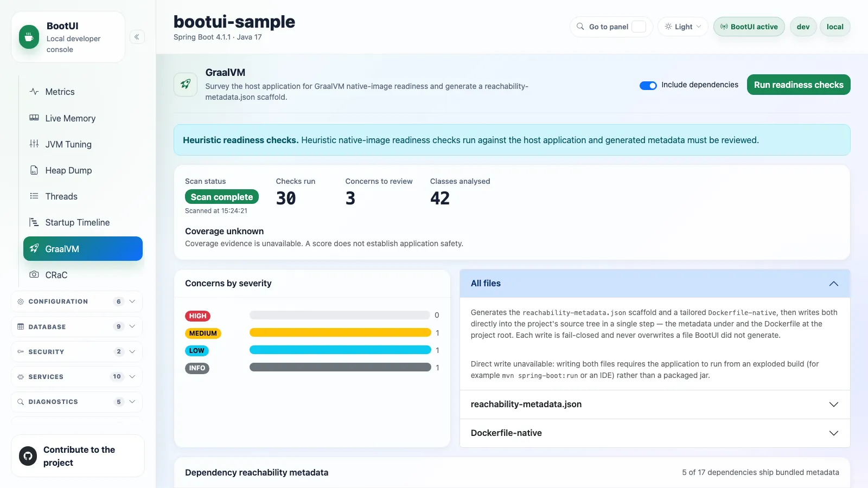Click the Threads list icon
The image size is (868, 488).
coord(34,196)
